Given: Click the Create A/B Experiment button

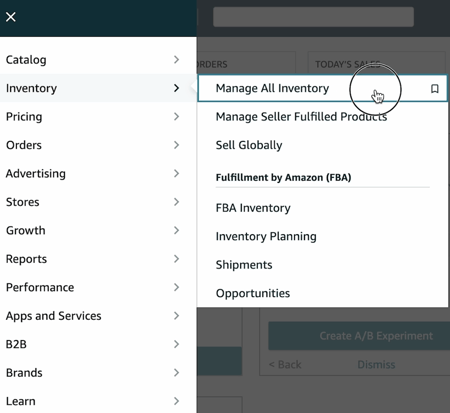Looking at the screenshot, I should coord(359,336).
